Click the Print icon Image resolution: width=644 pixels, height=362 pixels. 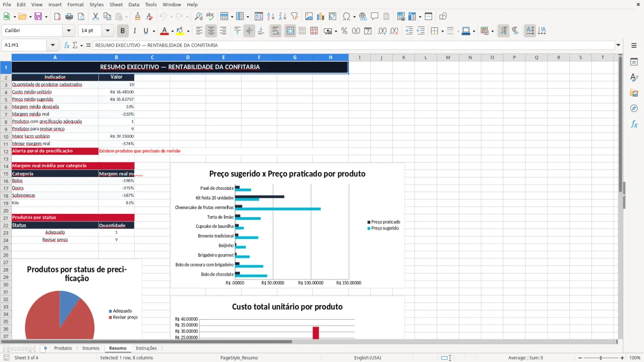pyautogui.click(x=70, y=17)
